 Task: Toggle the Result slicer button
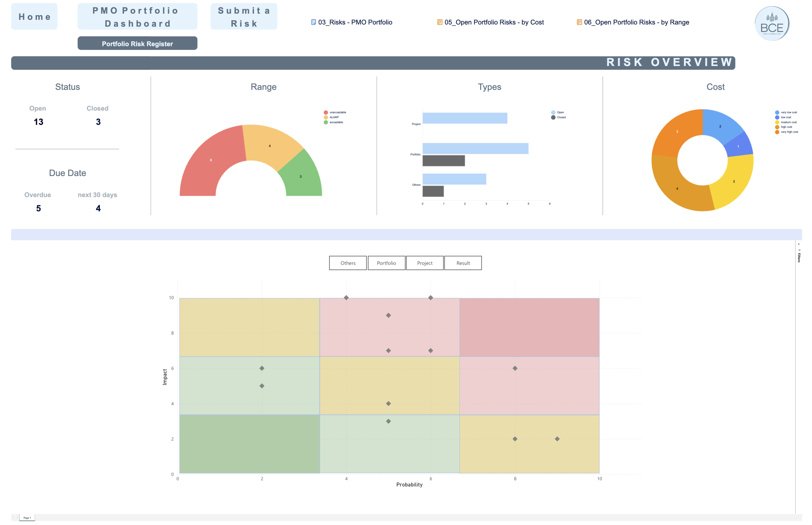point(463,263)
